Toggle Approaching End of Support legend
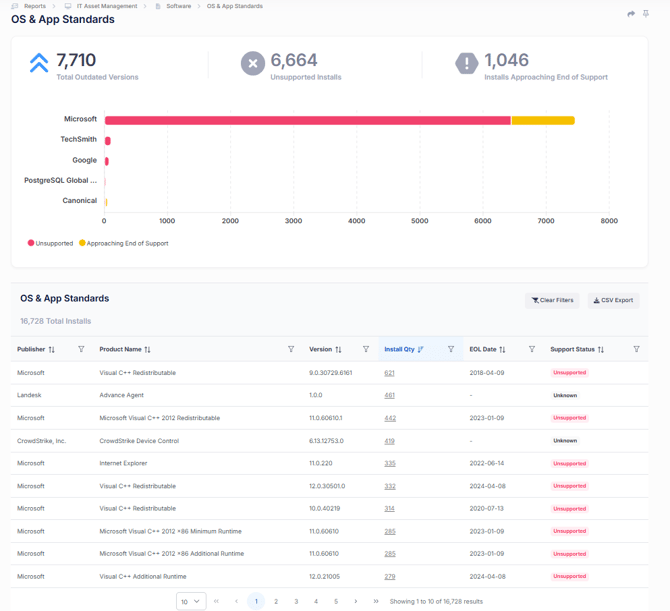 [124, 243]
